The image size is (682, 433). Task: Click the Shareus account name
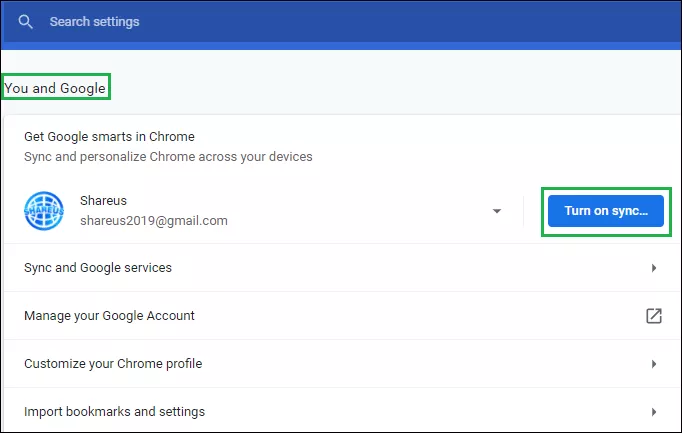coord(104,200)
